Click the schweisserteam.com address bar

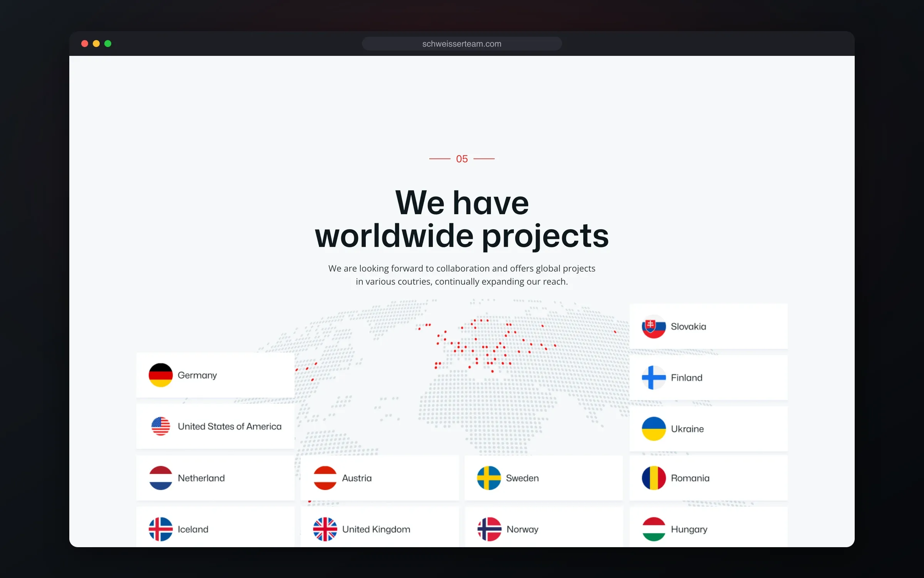pyautogui.click(x=462, y=44)
